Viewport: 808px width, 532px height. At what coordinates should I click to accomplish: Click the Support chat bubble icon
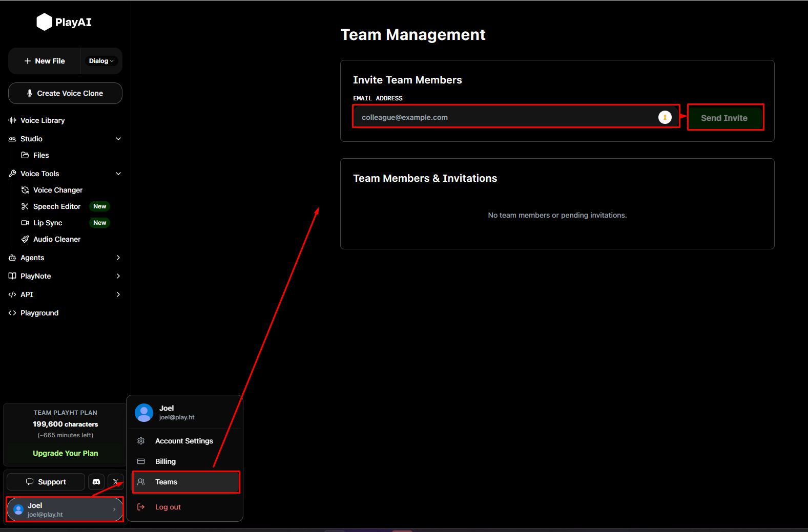coord(30,482)
